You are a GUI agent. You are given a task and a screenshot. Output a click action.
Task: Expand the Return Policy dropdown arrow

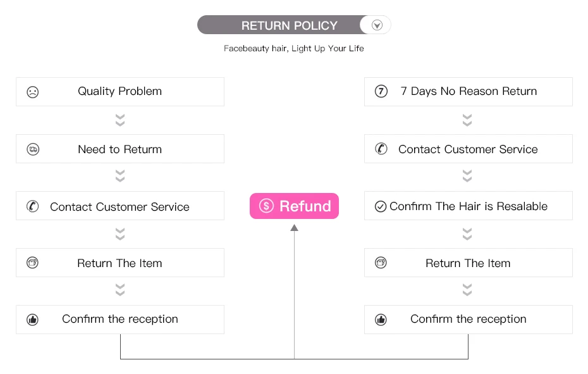377,25
